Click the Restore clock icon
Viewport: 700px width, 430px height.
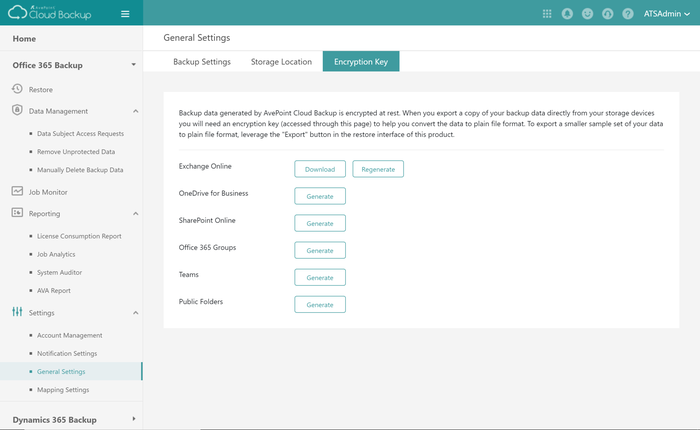tap(17, 89)
